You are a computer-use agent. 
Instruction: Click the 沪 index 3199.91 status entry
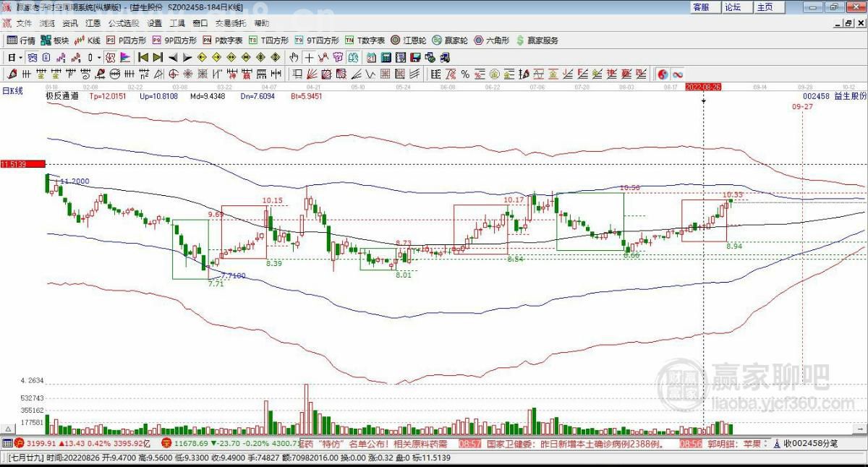point(82,443)
